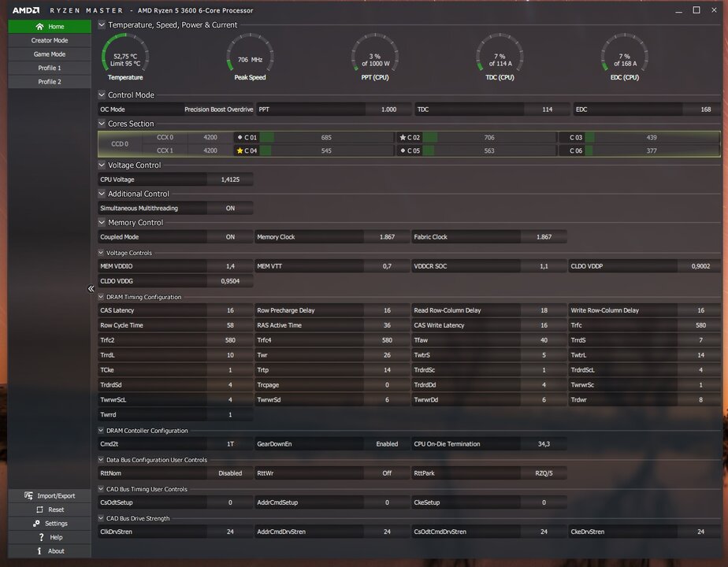
Task: Collapse the DRAM Timing Configuration section
Action: point(101,297)
